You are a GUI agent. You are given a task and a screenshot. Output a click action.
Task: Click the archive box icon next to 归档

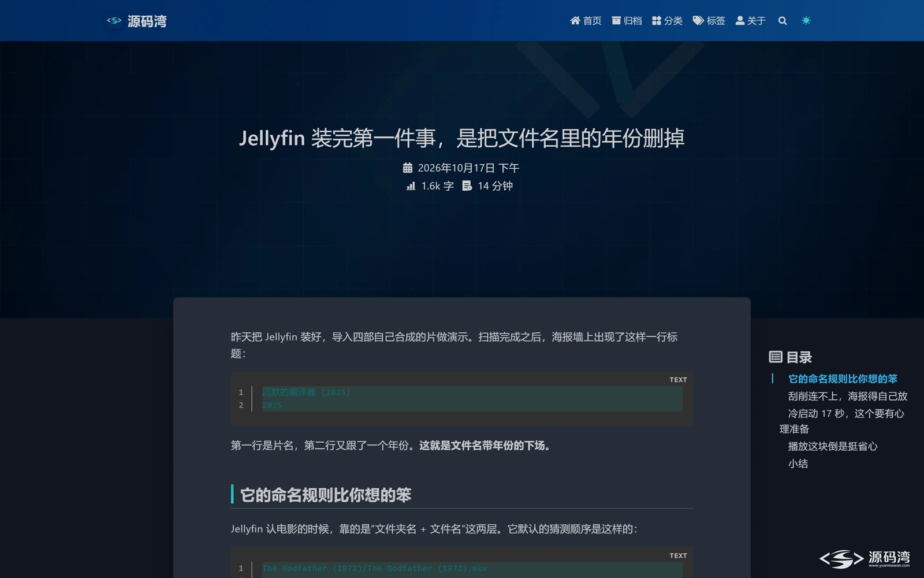(616, 21)
